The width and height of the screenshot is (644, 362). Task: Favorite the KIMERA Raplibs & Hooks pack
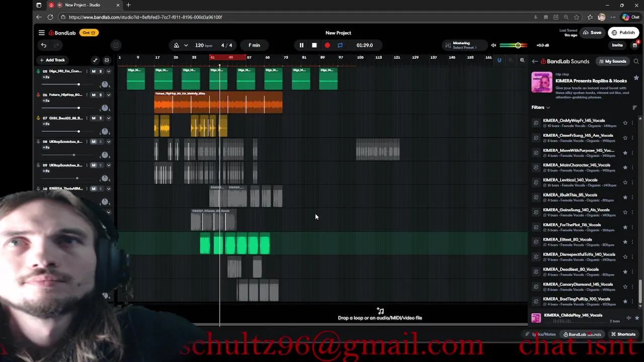pyautogui.click(x=636, y=78)
